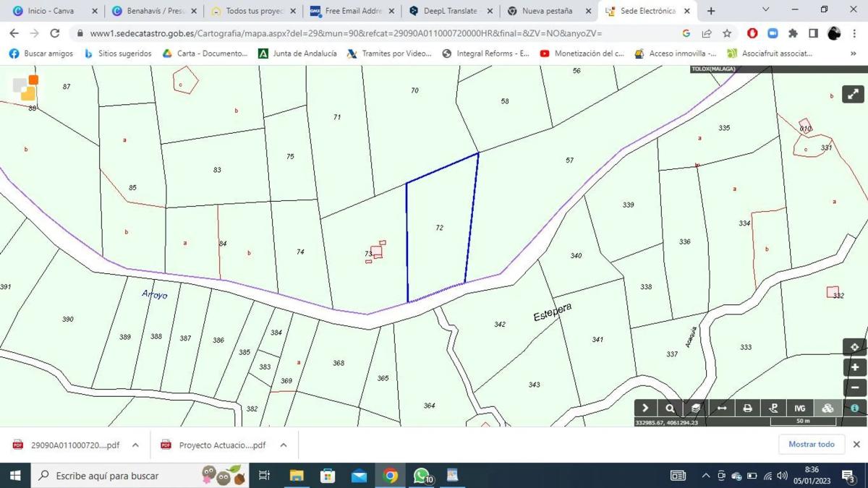Show hidden bookmarks overflow chevron
This screenshot has width=868, height=488.
coord(854,53)
